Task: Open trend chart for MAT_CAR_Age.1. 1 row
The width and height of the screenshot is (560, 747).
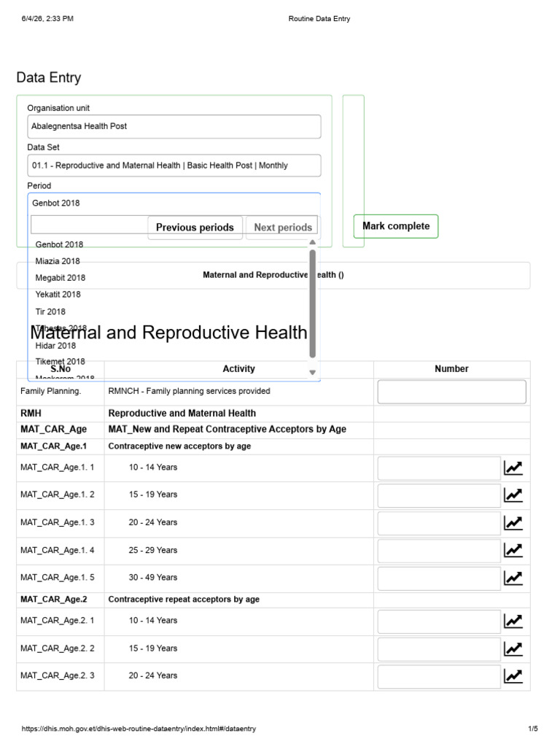Action: click(513, 468)
